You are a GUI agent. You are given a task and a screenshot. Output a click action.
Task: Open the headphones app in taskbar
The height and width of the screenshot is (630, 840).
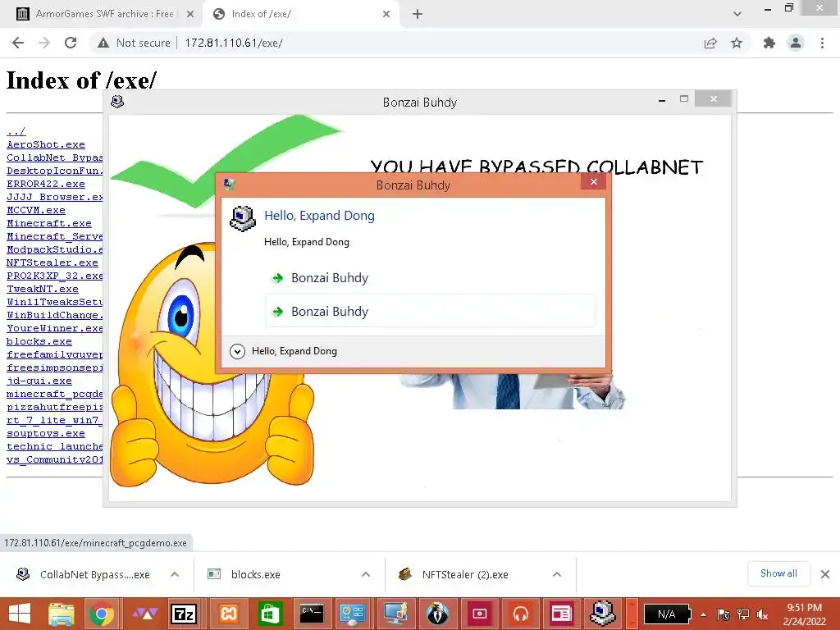tap(520, 614)
